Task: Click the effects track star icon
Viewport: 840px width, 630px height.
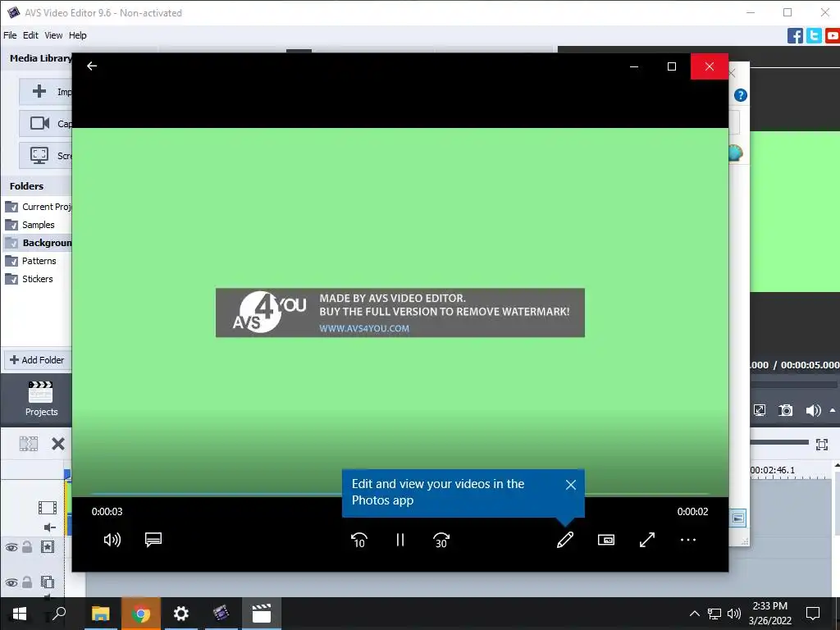Action: point(48,547)
